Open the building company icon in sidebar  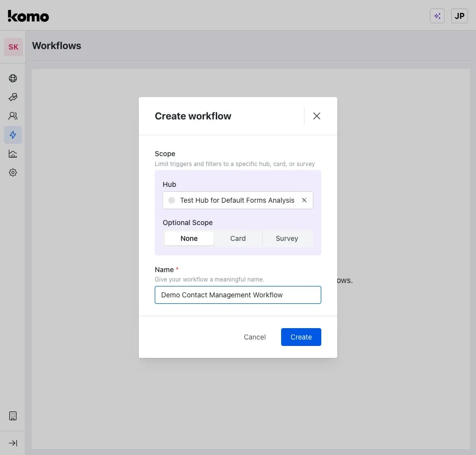pyautogui.click(x=13, y=416)
